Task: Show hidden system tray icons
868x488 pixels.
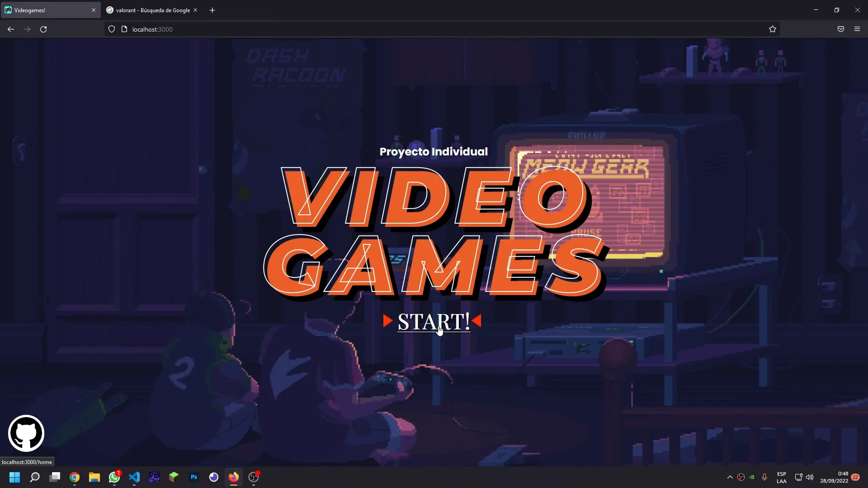Action: (x=730, y=477)
